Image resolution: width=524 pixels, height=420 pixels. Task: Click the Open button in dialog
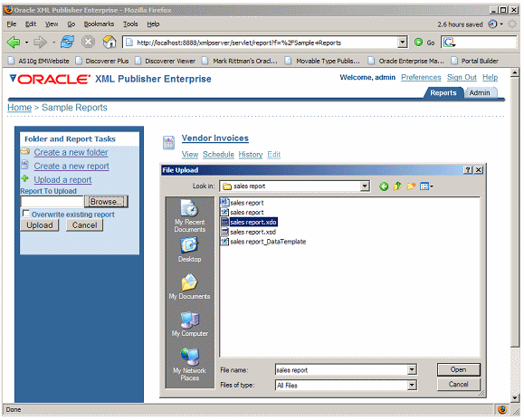tap(459, 369)
